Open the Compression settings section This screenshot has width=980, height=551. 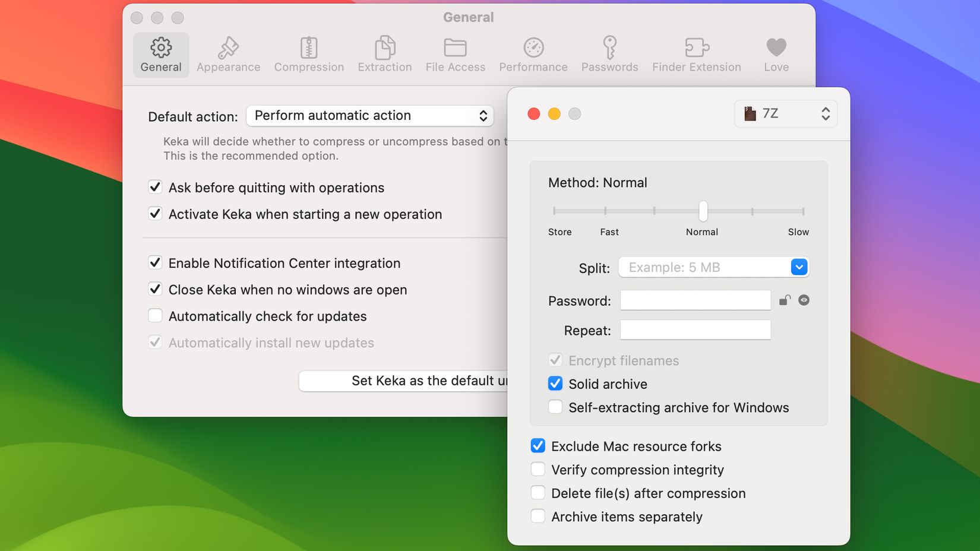309,53
